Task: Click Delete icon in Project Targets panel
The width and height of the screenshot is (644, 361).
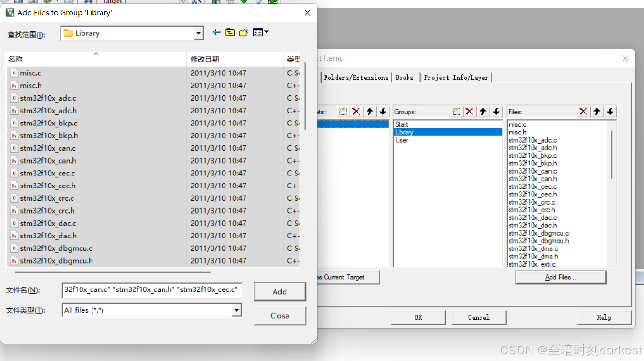Action: click(356, 112)
